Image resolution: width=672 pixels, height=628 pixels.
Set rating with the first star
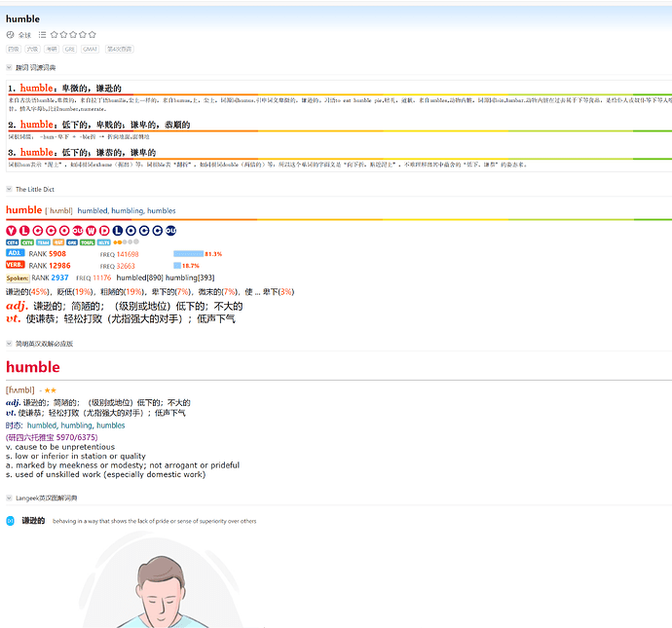click(54, 35)
